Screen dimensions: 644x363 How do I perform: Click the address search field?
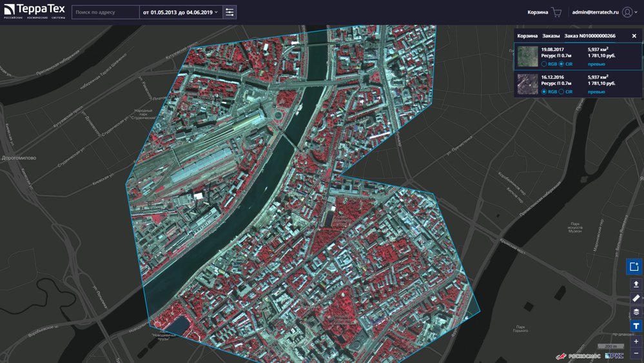(x=106, y=12)
